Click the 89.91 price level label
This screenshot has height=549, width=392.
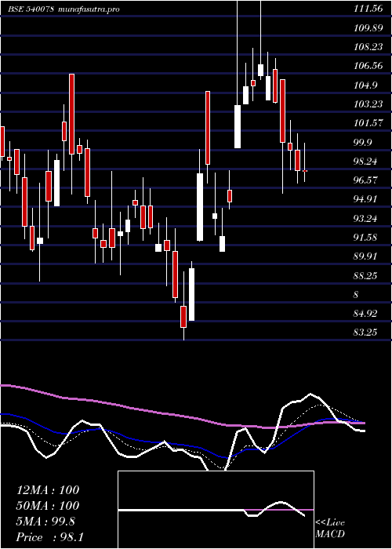(x=366, y=256)
